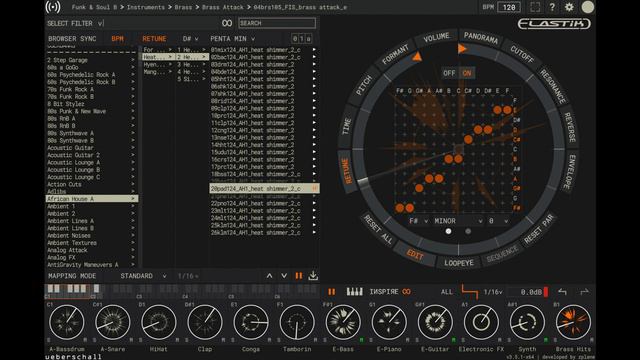Select the E-Bass sample pad
This screenshot has width=640, height=360.
pyautogui.click(x=343, y=322)
